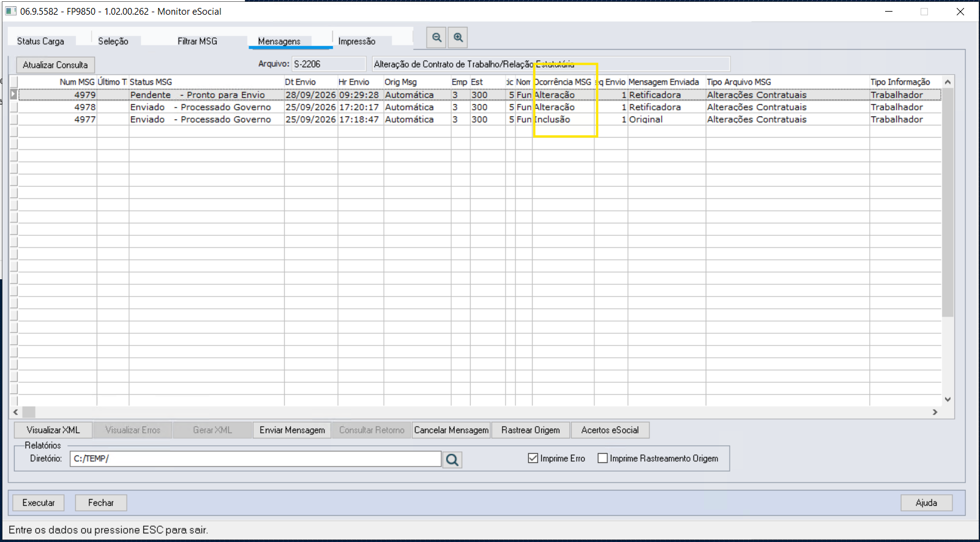980x542 pixels.
Task: Click grid scroll up arrow
Action: click(x=948, y=81)
